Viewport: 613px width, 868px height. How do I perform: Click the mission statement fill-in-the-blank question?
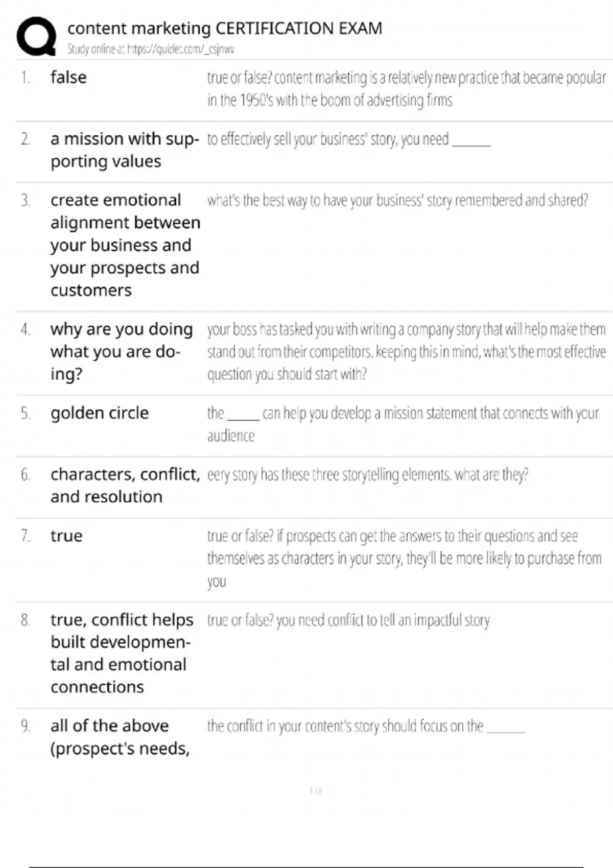point(403,424)
